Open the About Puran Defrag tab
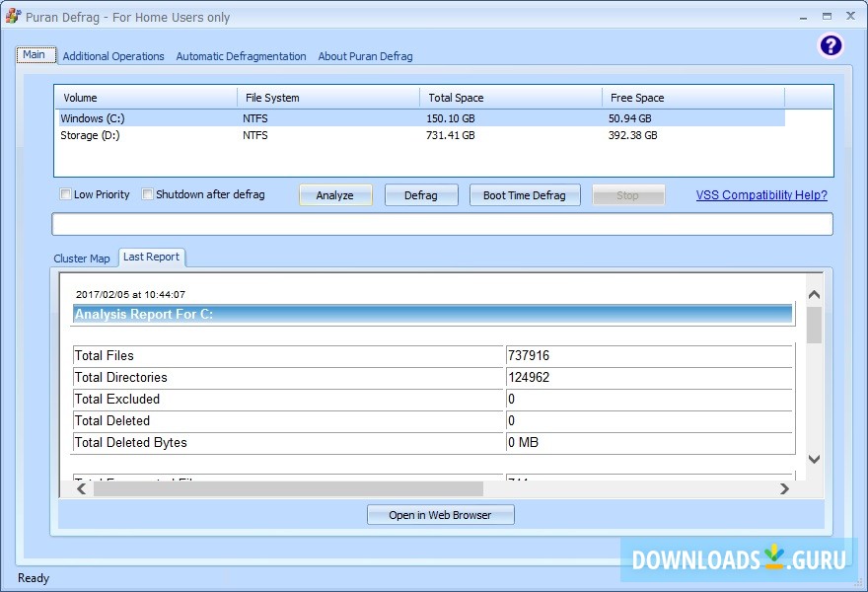This screenshot has width=868, height=592. coord(365,56)
